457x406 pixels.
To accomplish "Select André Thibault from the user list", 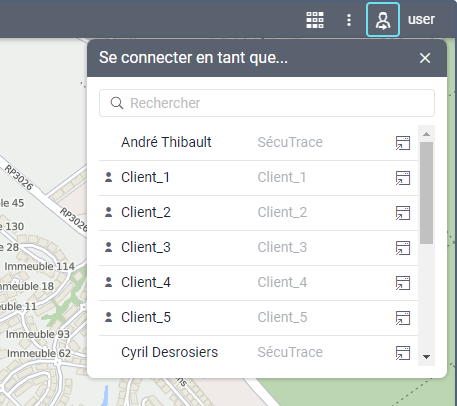I will [x=258, y=143].
